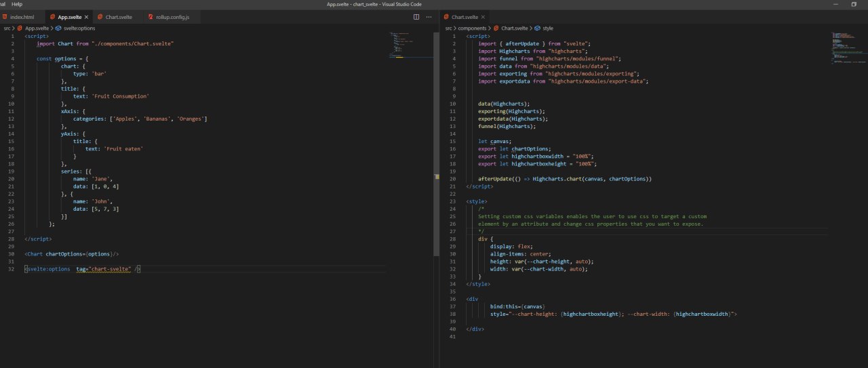Close the Chart.svelte tab in the right editor group

pos(484,16)
